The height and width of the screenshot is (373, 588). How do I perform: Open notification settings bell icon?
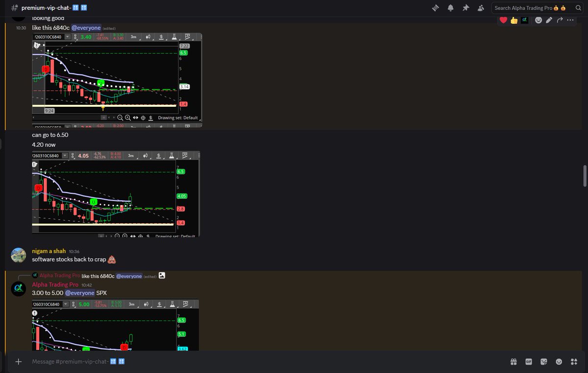click(450, 8)
